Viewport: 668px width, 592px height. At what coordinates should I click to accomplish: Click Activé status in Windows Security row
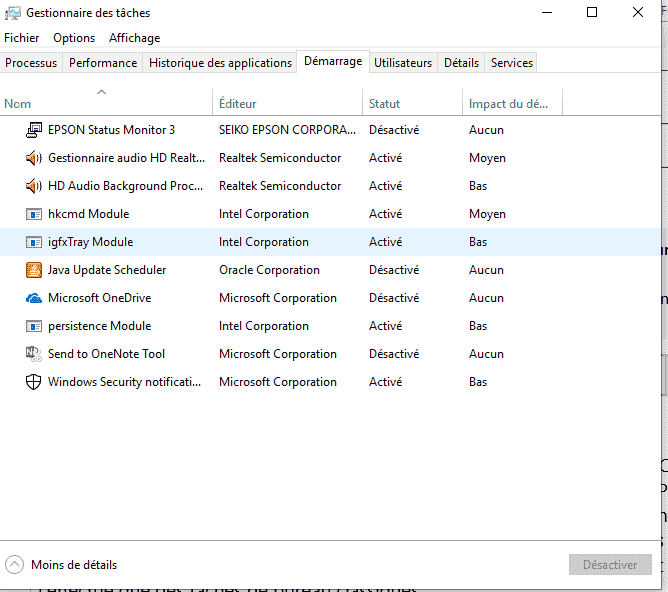pyautogui.click(x=386, y=382)
